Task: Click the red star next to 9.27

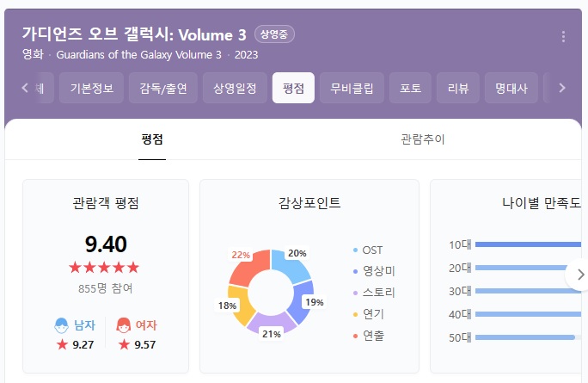Action: click(62, 344)
